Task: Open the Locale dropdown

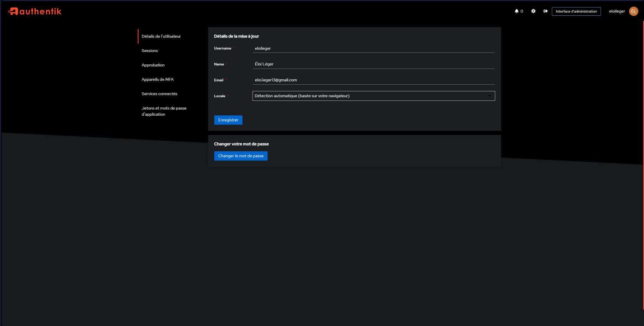Action: coord(374,96)
